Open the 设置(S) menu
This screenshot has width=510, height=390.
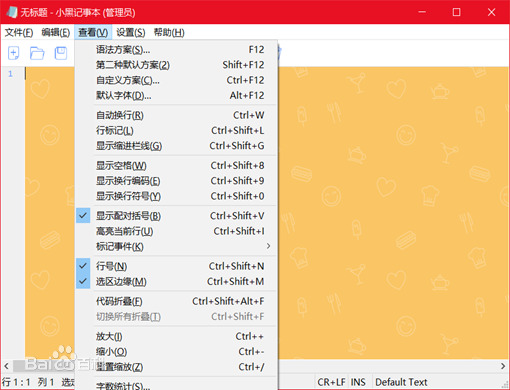click(131, 32)
